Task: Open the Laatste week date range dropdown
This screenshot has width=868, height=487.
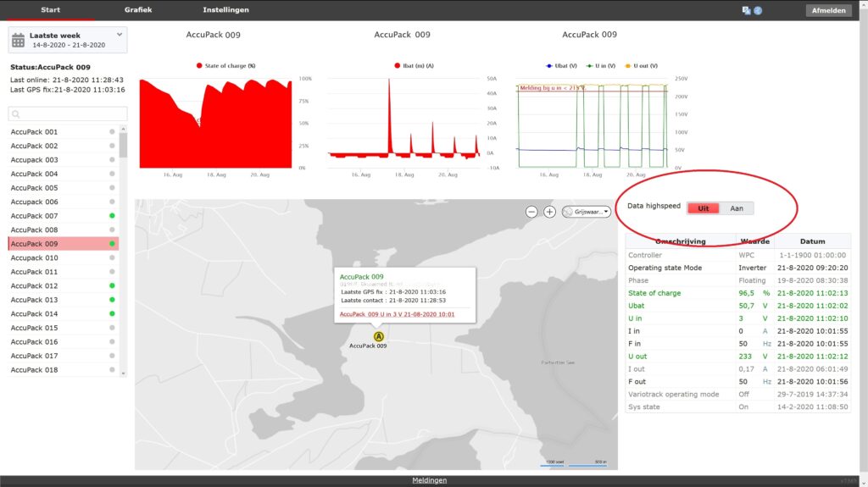Action: pyautogui.click(x=120, y=35)
